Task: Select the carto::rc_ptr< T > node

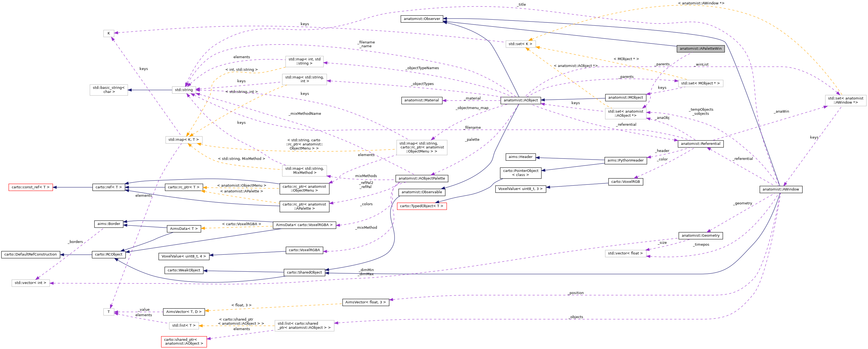Action: 184,187
